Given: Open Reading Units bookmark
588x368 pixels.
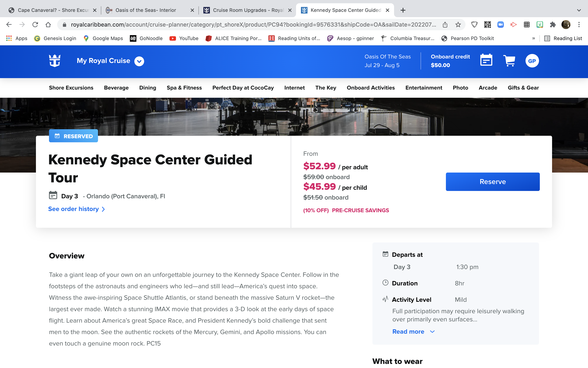Looking at the screenshot, I should point(294,38).
